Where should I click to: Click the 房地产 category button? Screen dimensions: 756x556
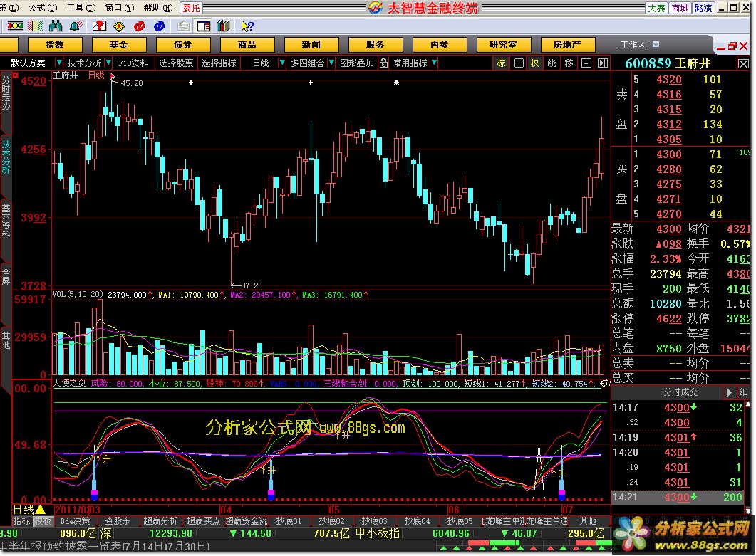point(567,45)
